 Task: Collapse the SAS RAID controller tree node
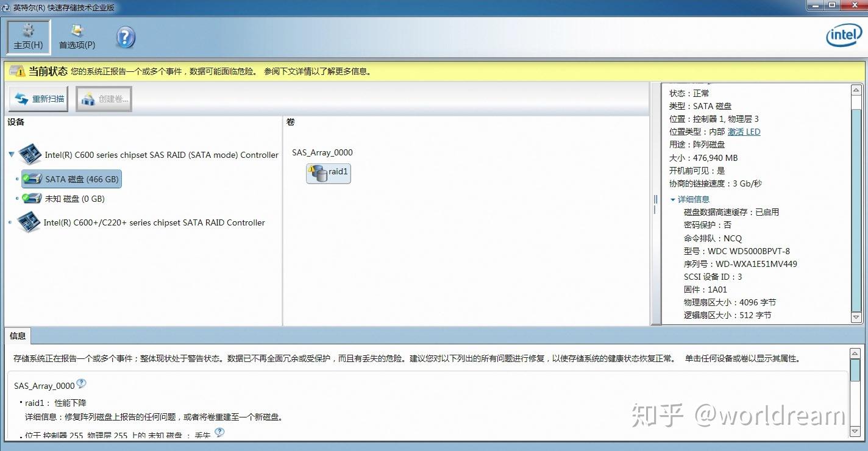pos(11,154)
